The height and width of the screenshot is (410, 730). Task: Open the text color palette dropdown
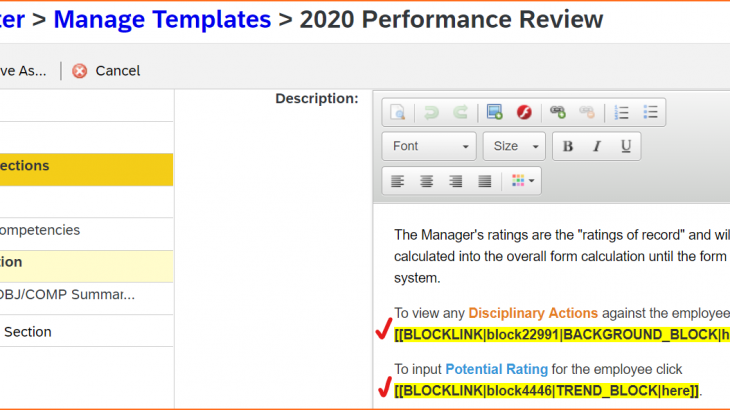(523, 181)
